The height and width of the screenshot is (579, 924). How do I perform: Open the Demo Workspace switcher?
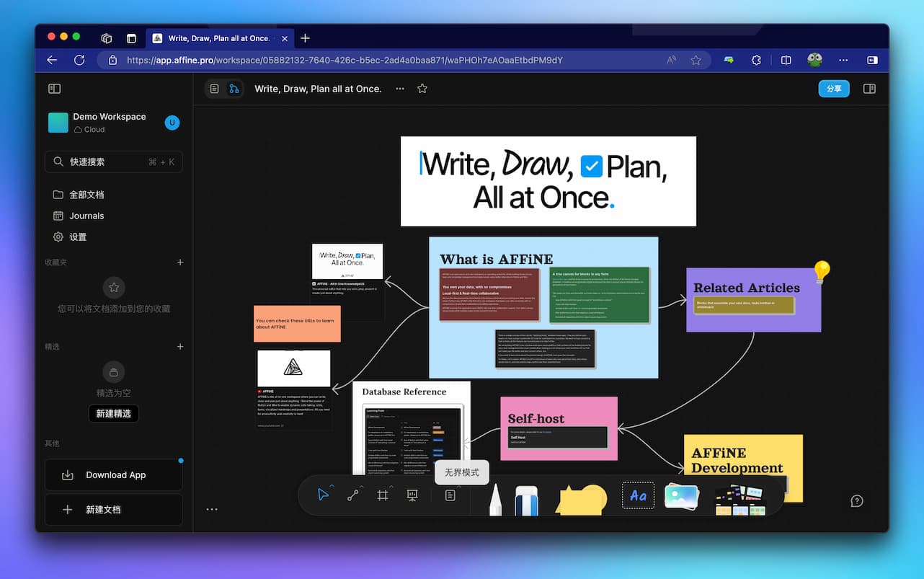tap(98, 123)
